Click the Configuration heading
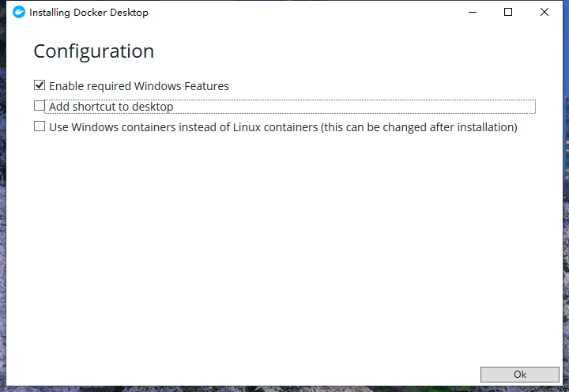 93,51
